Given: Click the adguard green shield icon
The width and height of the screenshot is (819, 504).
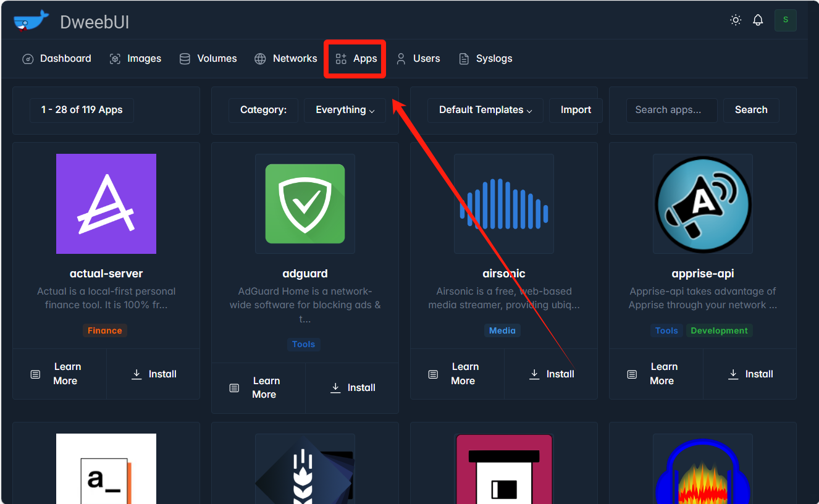Looking at the screenshot, I should tap(305, 204).
